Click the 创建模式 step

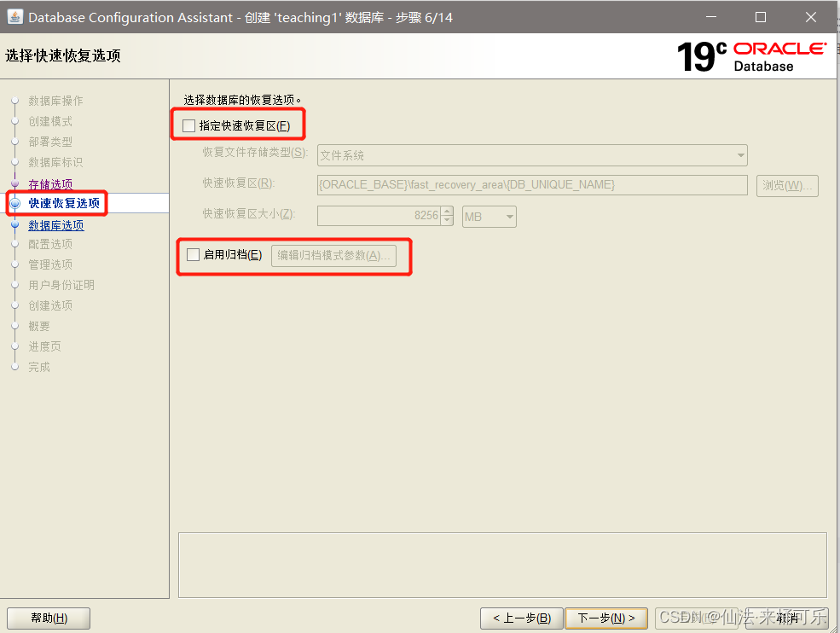(50, 121)
